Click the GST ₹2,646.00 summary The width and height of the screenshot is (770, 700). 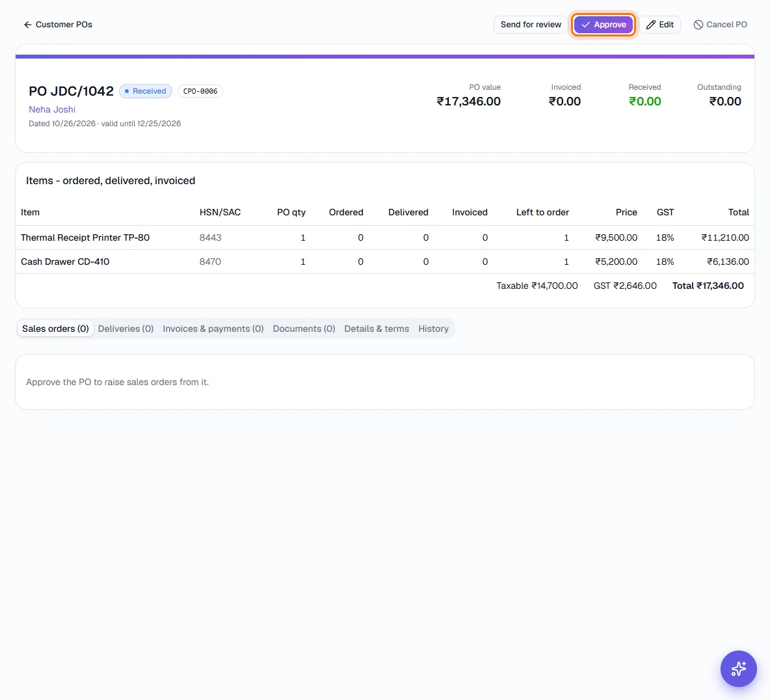(624, 286)
